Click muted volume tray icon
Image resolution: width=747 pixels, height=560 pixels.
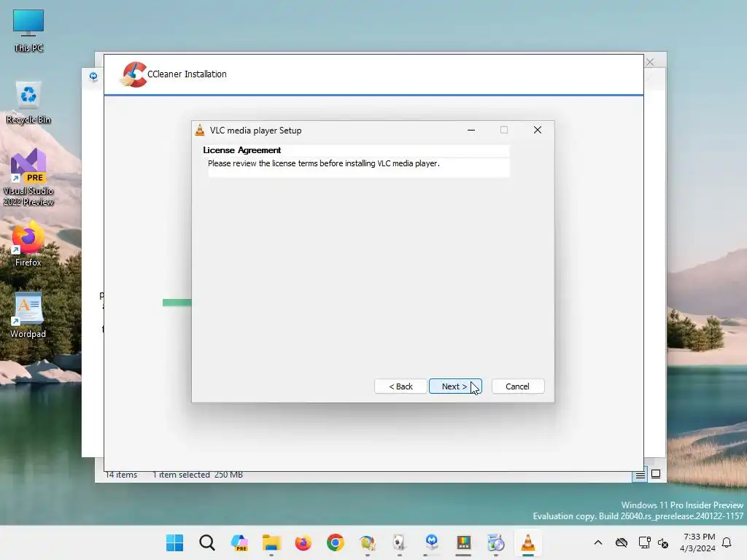663,542
